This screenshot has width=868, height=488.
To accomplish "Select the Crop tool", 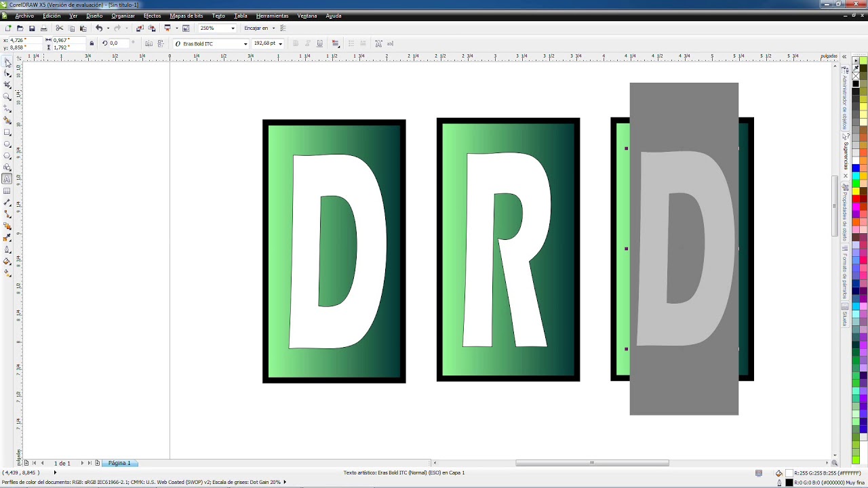I will [x=7, y=85].
